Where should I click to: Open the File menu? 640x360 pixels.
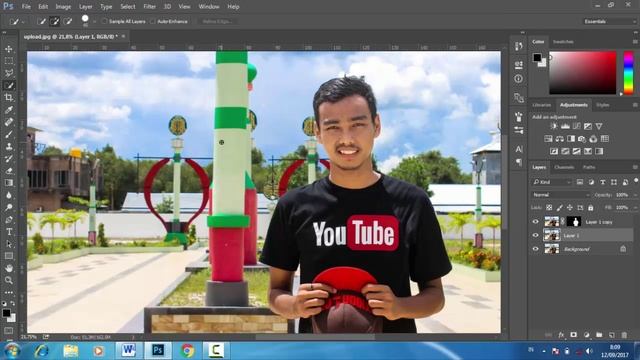(x=26, y=7)
